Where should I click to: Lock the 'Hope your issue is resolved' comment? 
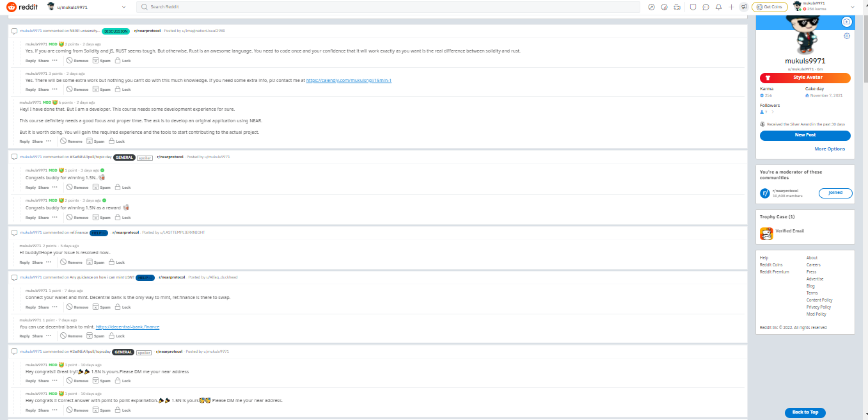[x=116, y=262]
